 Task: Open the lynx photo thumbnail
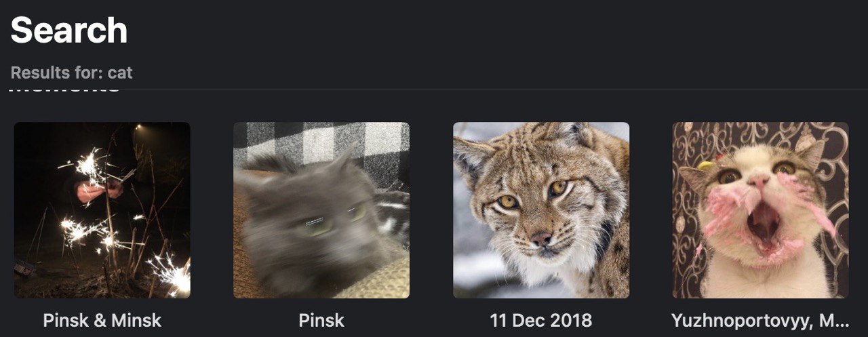click(x=541, y=210)
